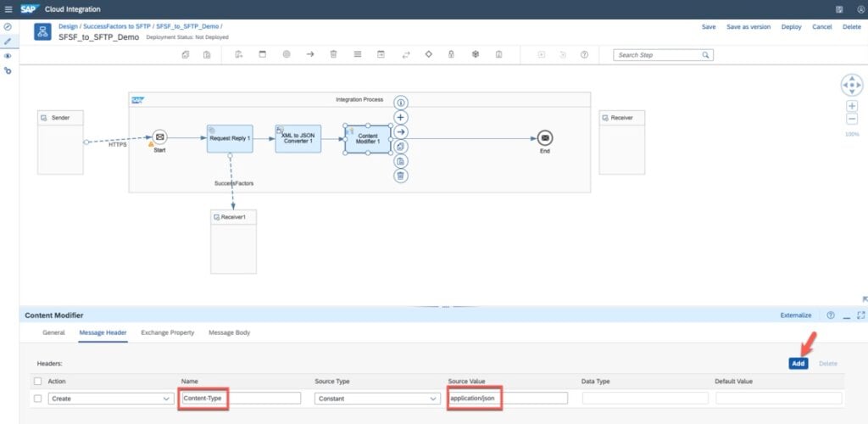Click the information speed button beside Content Modifier
868x424 pixels.
401,103
